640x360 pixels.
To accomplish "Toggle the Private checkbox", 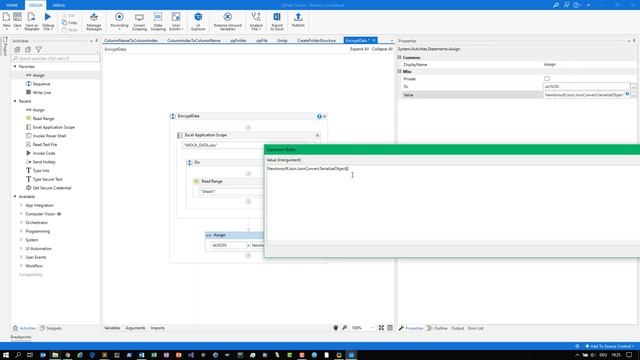I will 547,78.
